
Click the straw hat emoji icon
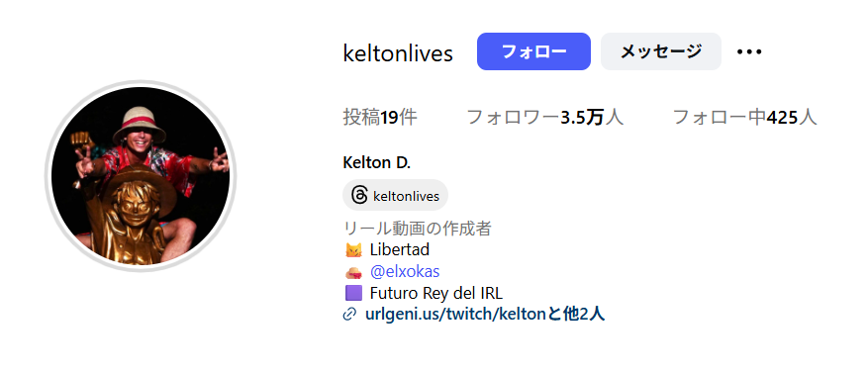coord(353,272)
